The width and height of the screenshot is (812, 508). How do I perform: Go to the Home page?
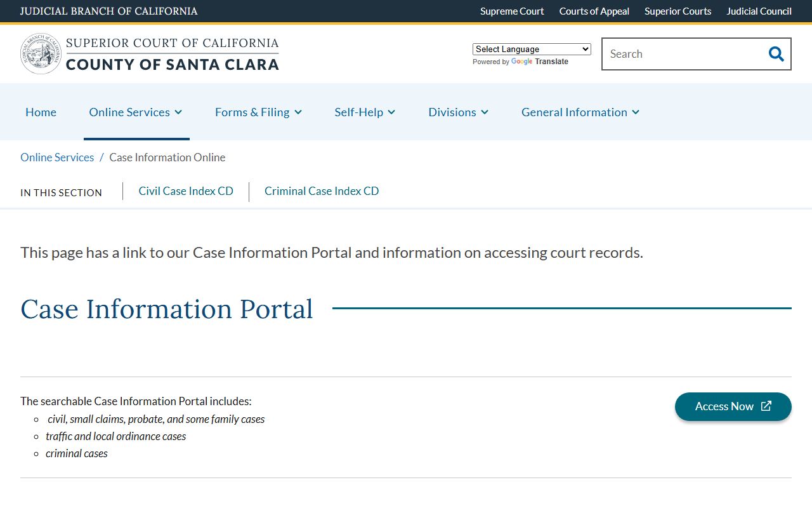point(41,112)
